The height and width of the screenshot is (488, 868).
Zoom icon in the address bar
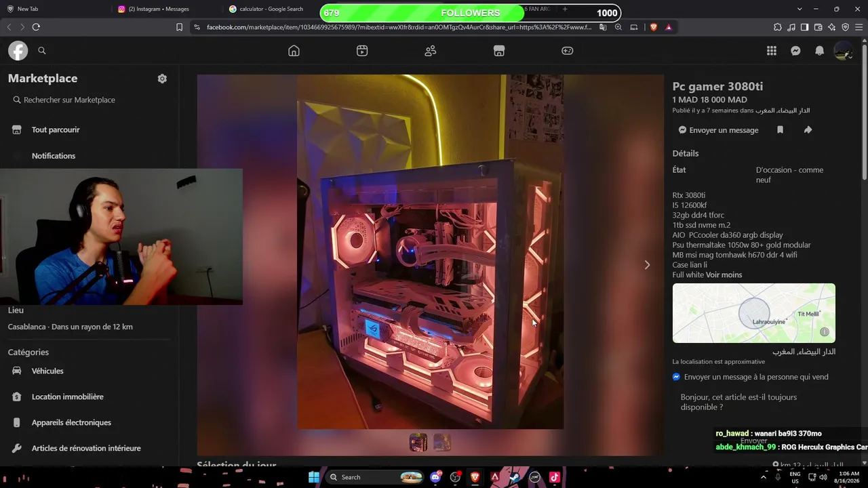[618, 27]
